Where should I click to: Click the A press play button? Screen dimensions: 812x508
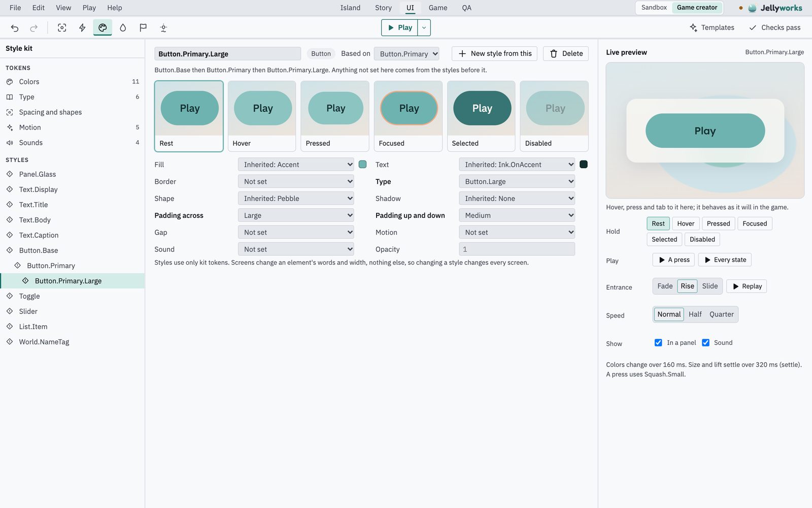point(674,260)
